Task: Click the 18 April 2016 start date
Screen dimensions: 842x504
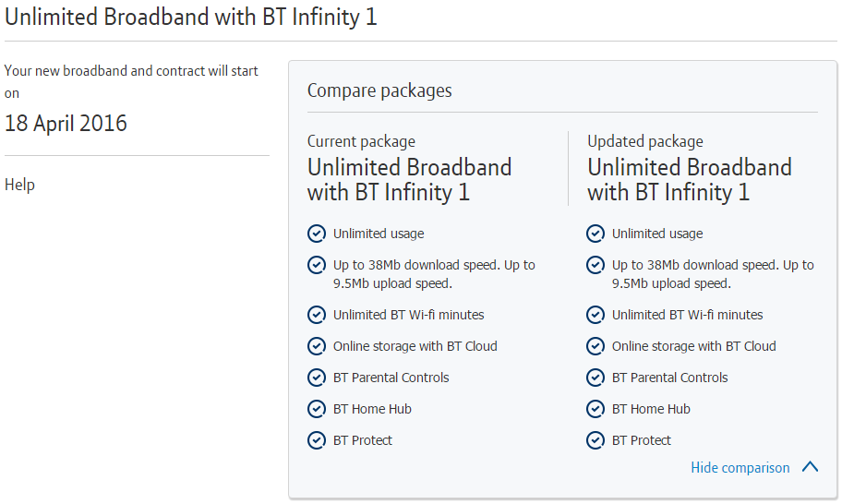Action: (66, 124)
